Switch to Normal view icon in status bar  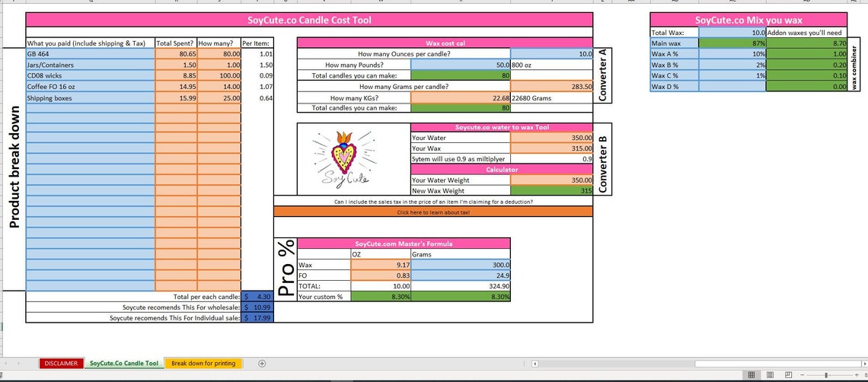pos(752,375)
